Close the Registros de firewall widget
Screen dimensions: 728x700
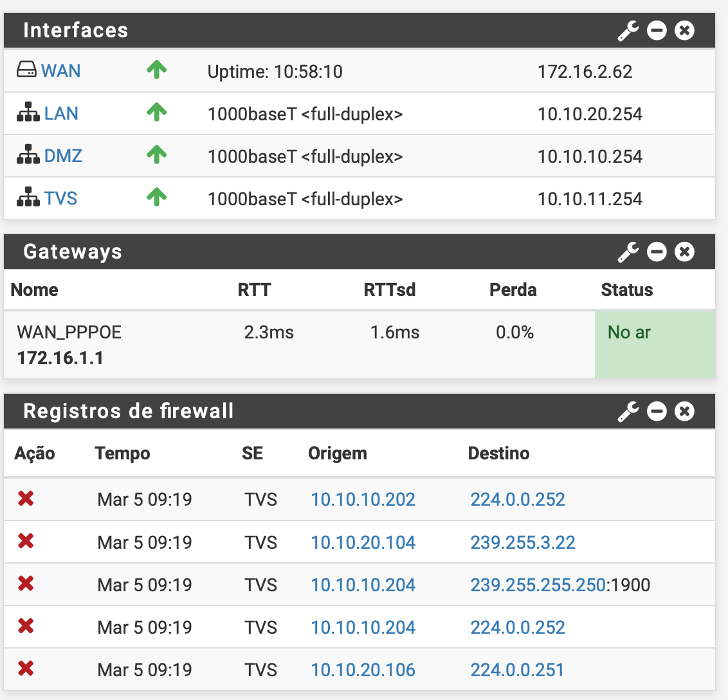[x=685, y=411]
